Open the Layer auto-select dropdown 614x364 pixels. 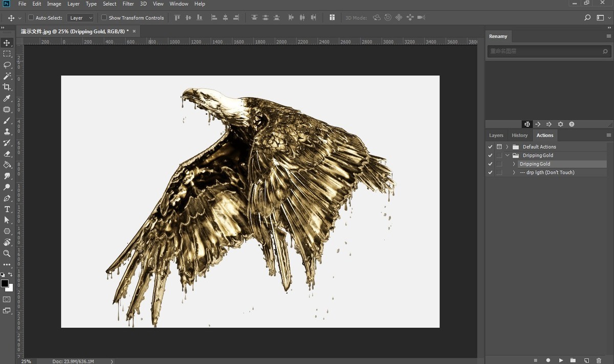click(81, 18)
